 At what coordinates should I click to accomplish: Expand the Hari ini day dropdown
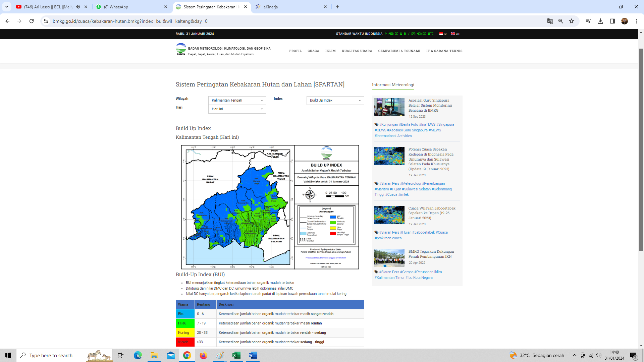point(237,109)
